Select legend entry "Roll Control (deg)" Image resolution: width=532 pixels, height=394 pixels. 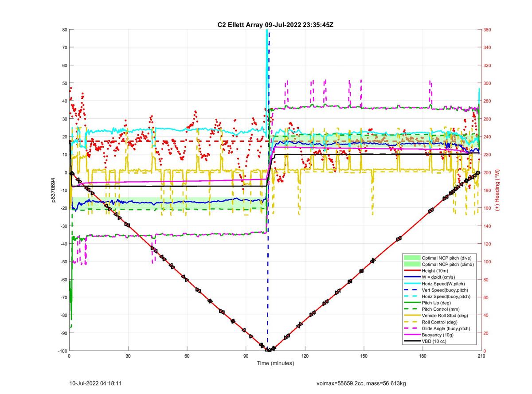click(x=440, y=322)
